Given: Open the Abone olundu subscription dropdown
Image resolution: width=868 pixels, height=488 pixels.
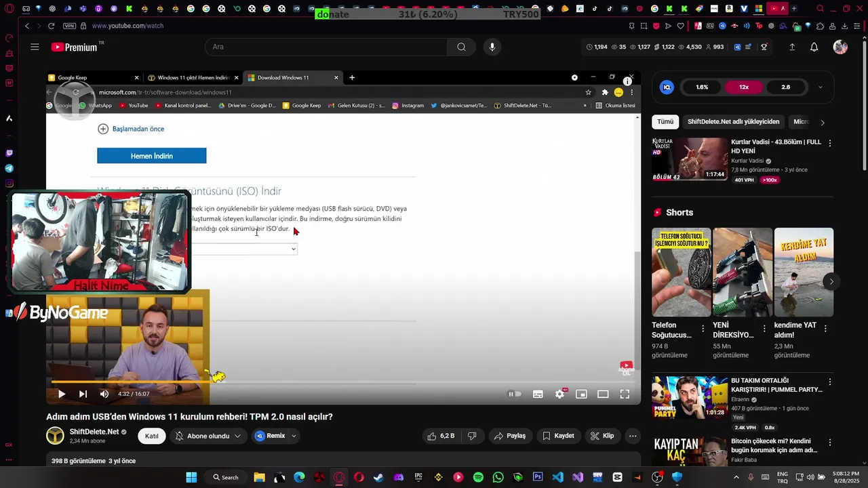Looking at the screenshot, I should tap(208, 436).
